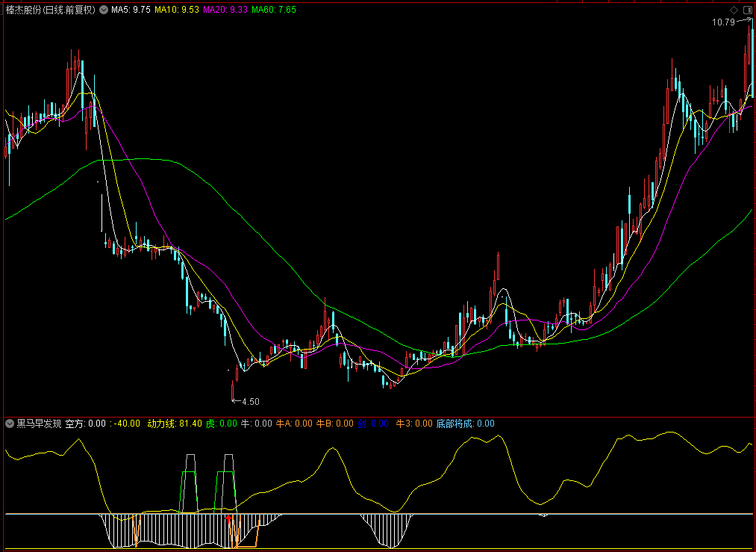Viewport: 756px width, 552px height.
Task: Select the MA5: 9.75 indicator label
Action: click(131, 10)
